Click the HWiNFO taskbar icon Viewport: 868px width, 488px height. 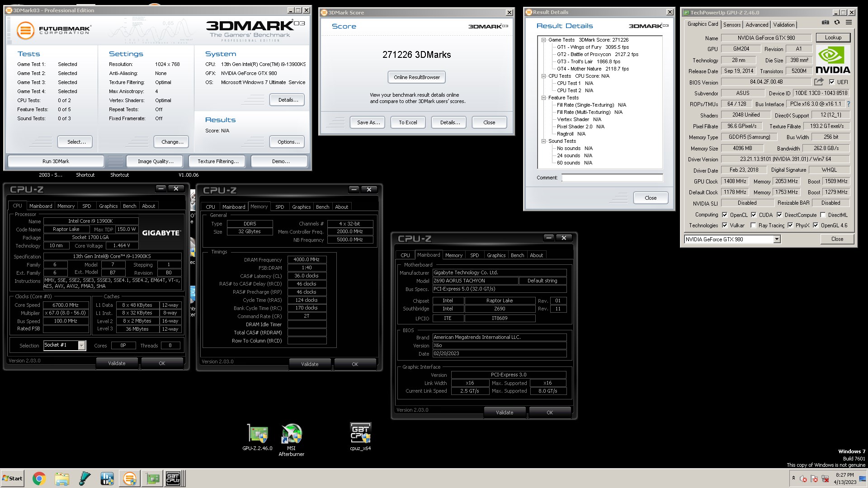[107, 479]
